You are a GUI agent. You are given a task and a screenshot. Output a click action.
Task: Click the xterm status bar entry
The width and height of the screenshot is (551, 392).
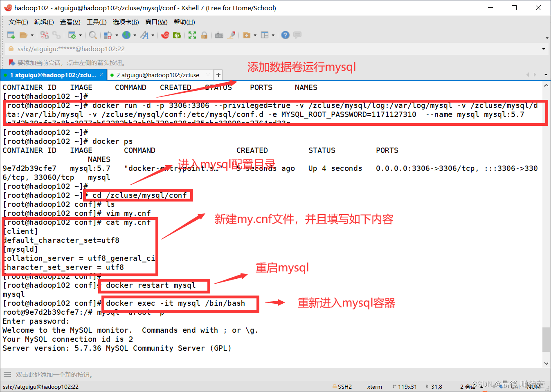(375, 387)
